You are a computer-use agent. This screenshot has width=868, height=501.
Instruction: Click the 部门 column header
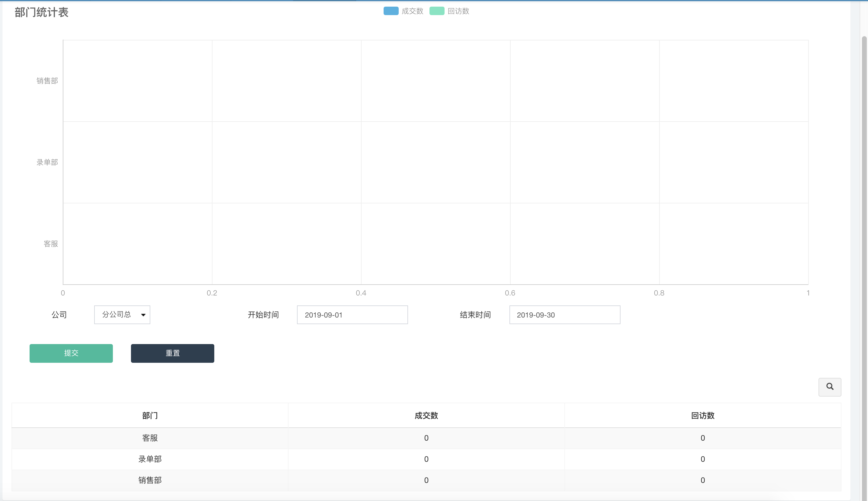pos(150,415)
